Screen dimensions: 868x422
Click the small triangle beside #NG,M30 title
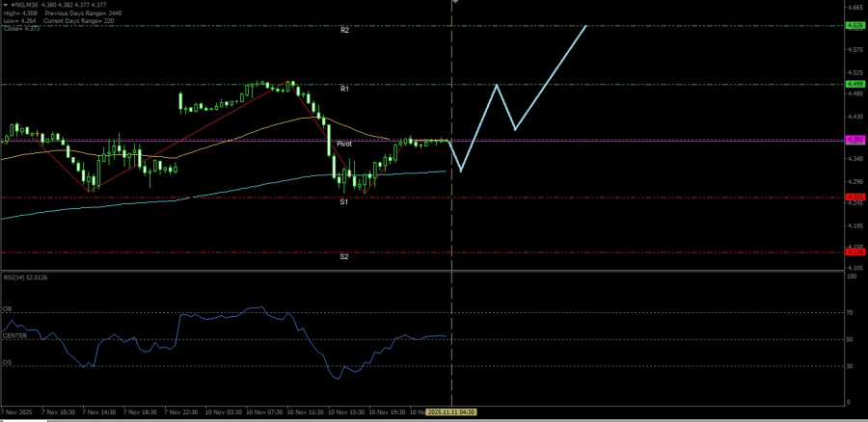[x=6, y=4]
